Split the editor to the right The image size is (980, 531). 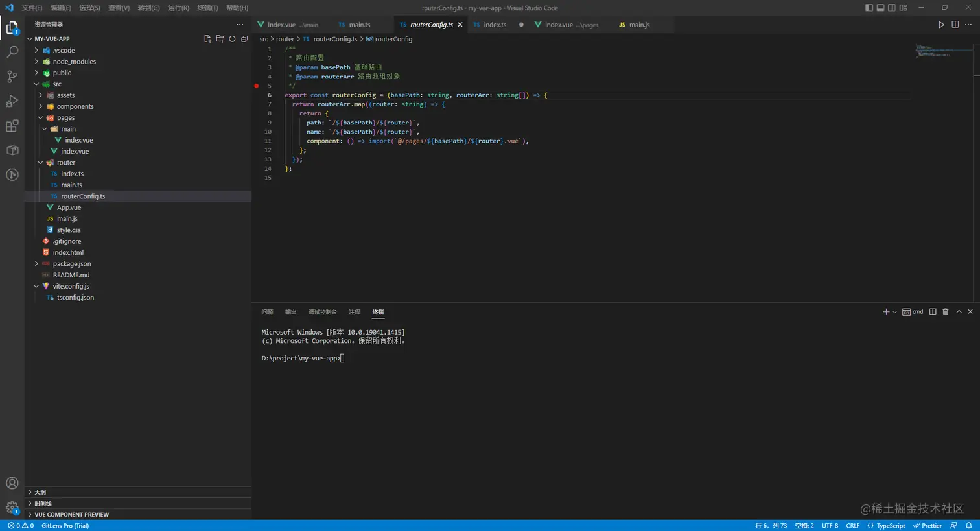955,25
